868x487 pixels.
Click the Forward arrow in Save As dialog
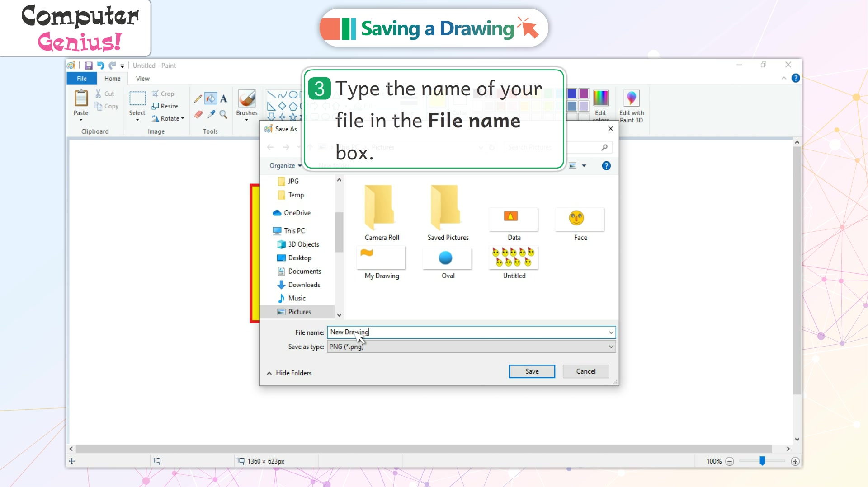click(286, 147)
